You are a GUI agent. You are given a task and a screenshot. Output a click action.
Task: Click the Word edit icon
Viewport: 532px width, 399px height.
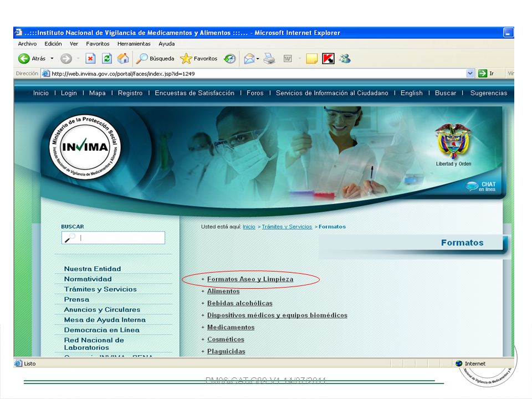click(288, 59)
